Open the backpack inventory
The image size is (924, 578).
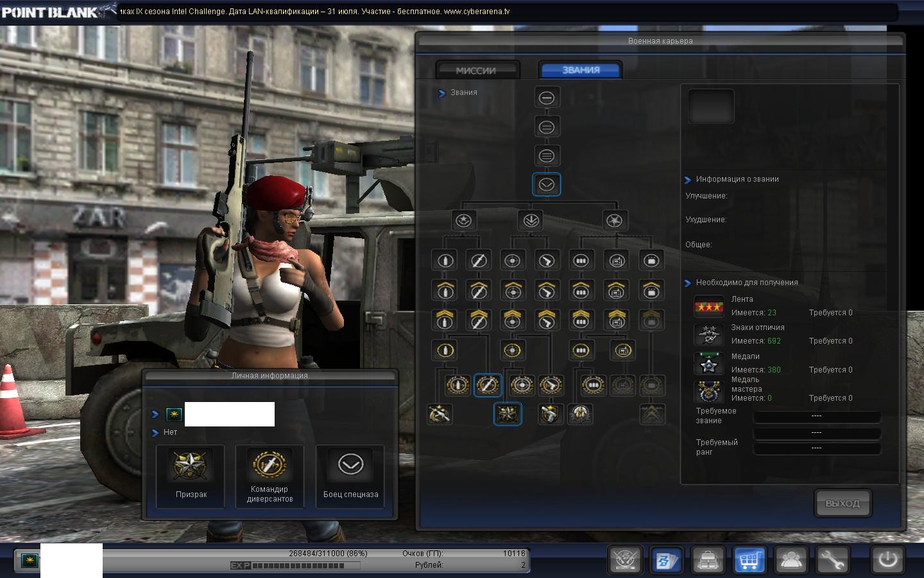tap(708, 560)
